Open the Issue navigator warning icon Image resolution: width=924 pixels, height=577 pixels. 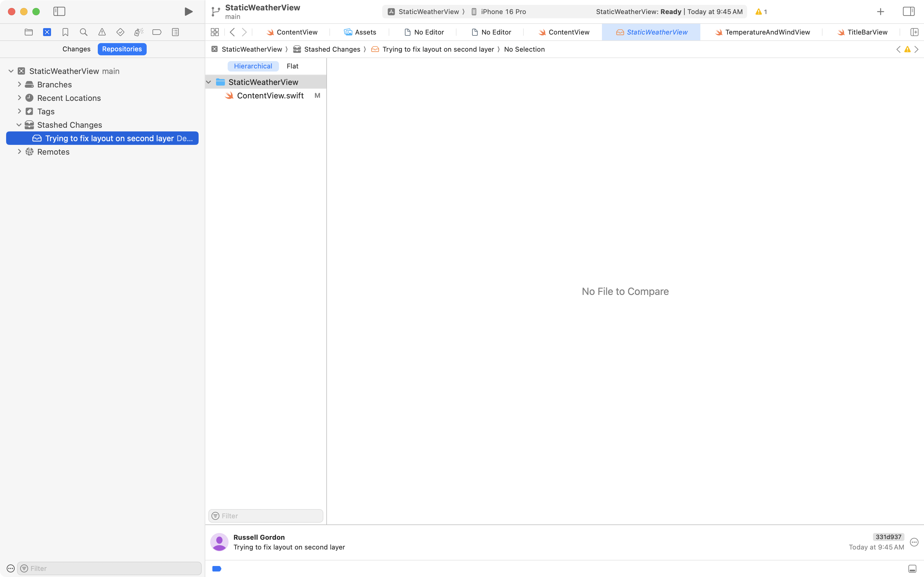[102, 32]
